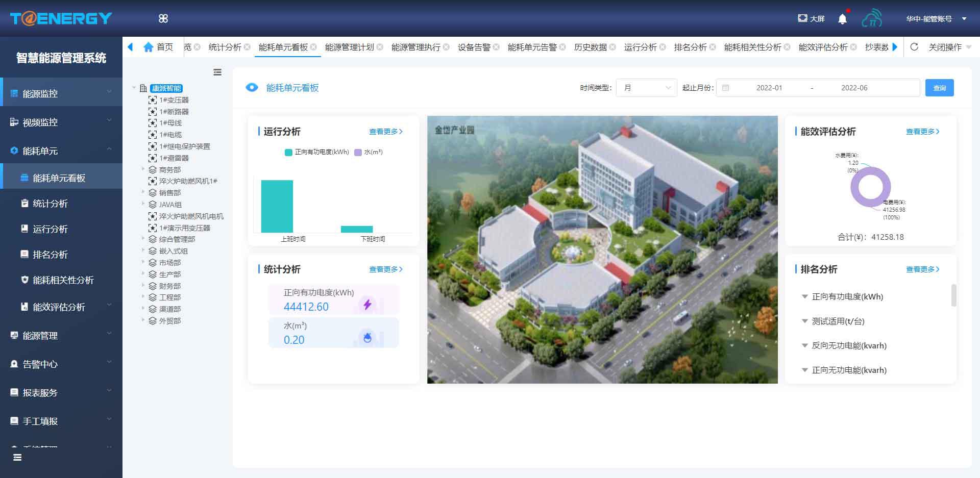Click 查看更多 link in 能效评估分析 panel
The image size is (980, 478).
point(922,132)
